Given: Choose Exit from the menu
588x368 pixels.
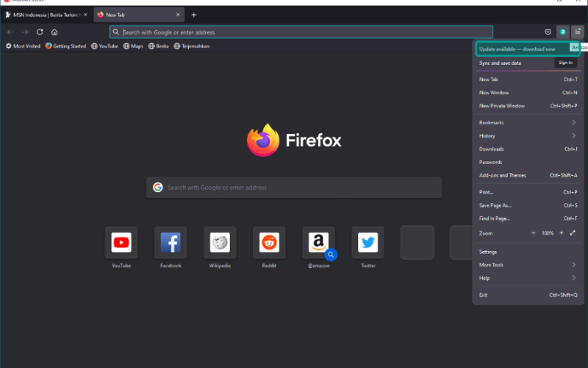Looking at the screenshot, I should click(x=528, y=295).
